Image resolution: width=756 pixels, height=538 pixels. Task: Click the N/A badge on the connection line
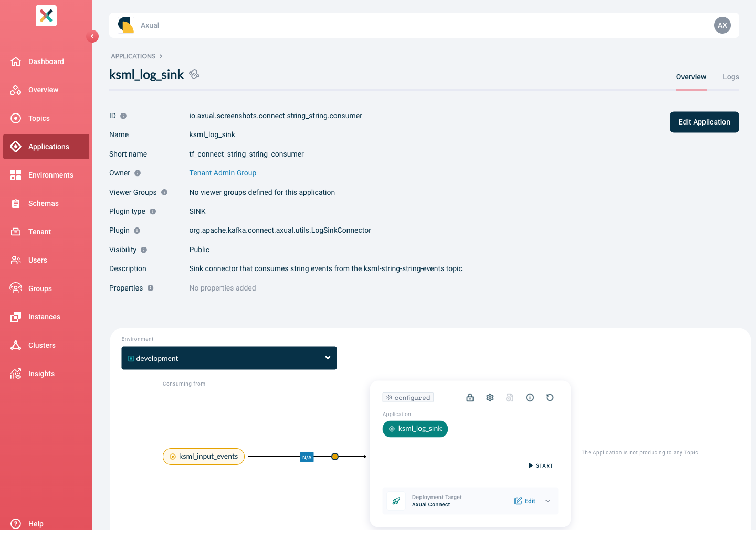[x=307, y=457]
